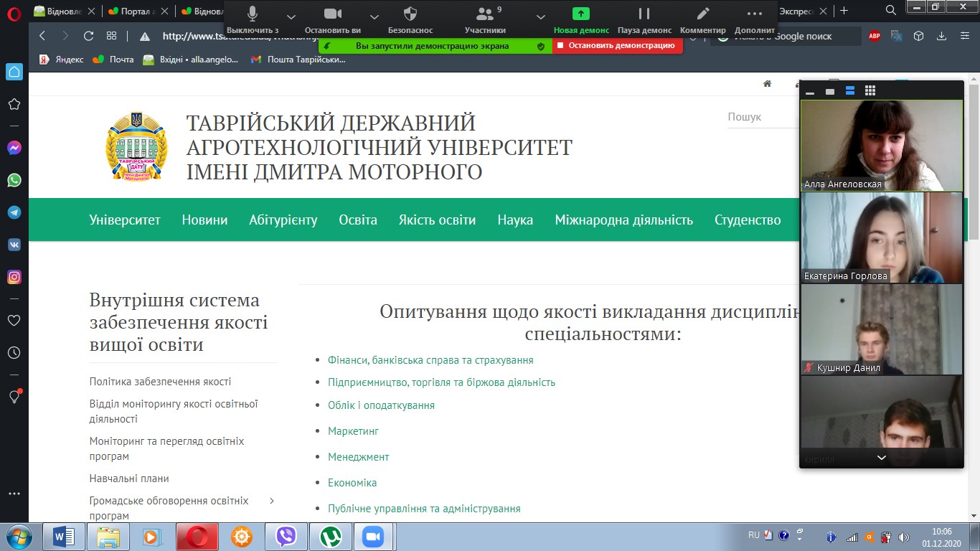The height and width of the screenshot is (551, 980).
Task: Mute the microphone in Zoom toolbar
Action: [x=253, y=14]
